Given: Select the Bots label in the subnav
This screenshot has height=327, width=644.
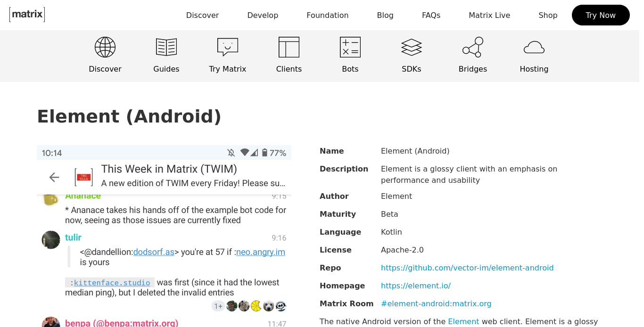Looking at the screenshot, I should click(x=350, y=69).
